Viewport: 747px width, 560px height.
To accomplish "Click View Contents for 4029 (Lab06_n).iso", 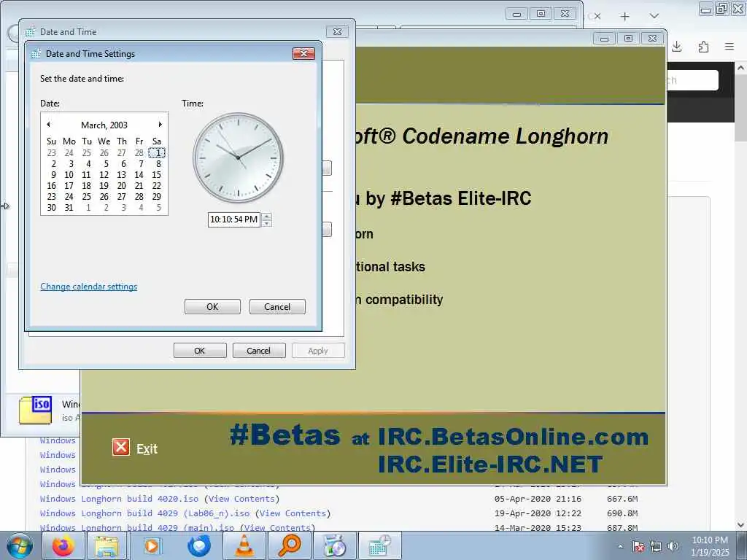I will (293, 513).
